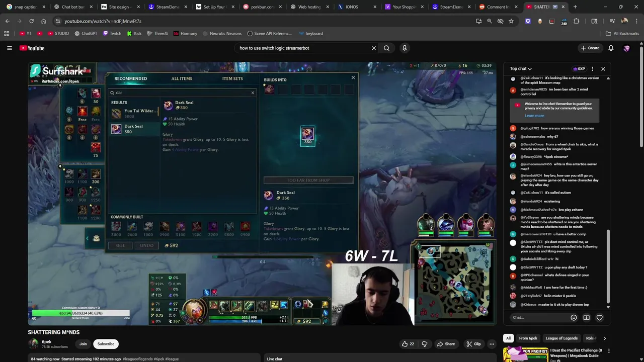Select the From 6pek filter chip
Screen dimensions: 644x362
tap(528, 338)
